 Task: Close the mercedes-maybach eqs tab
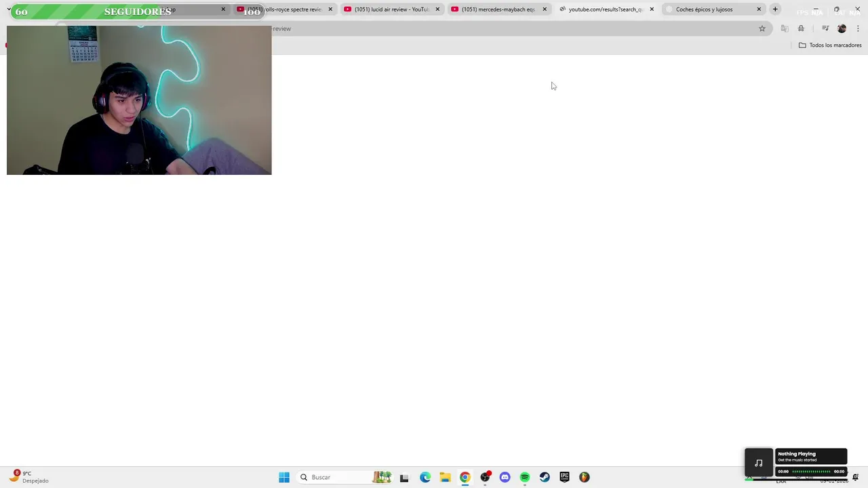click(545, 9)
